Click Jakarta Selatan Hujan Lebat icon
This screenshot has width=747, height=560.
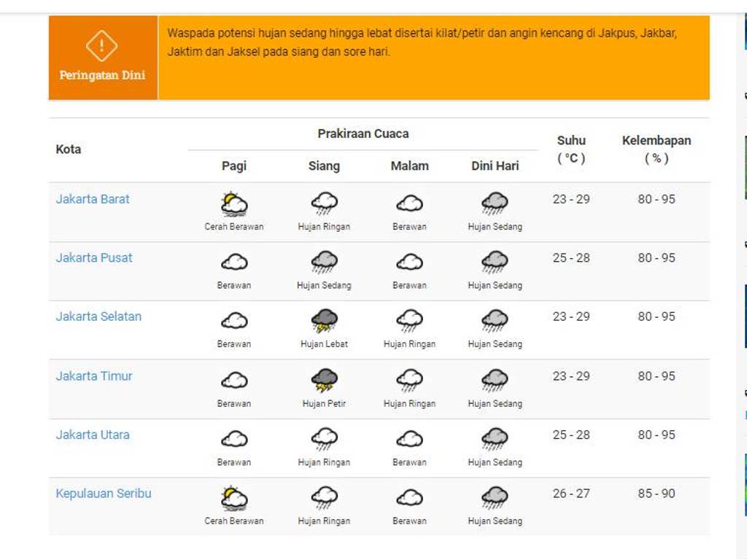pyautogui.click(x=324, y=320)
